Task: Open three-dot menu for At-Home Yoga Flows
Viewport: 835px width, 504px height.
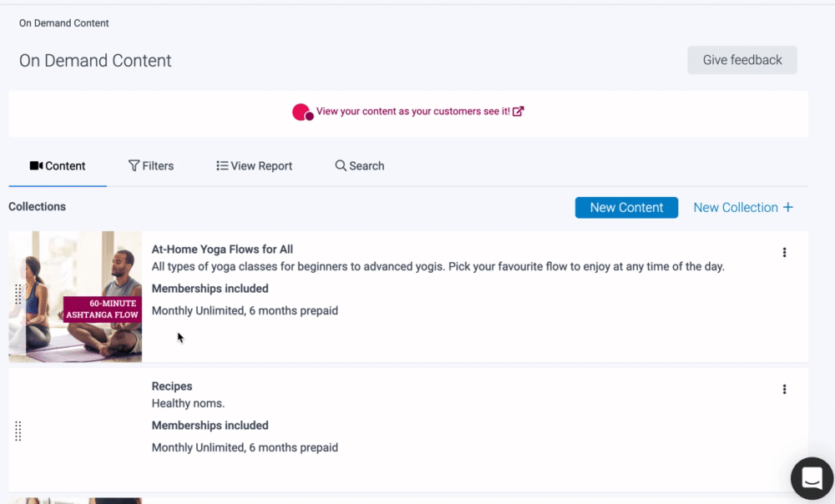Action: [x=784, y=253]
